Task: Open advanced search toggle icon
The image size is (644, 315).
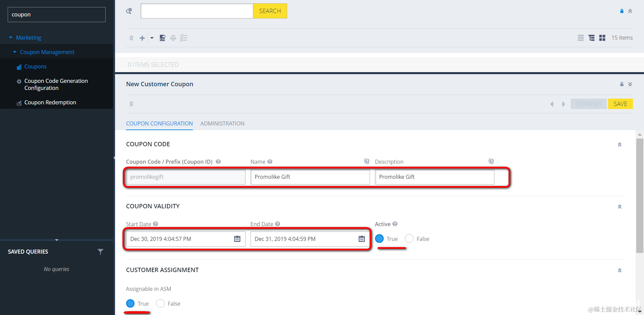Action: click(129, 11)
